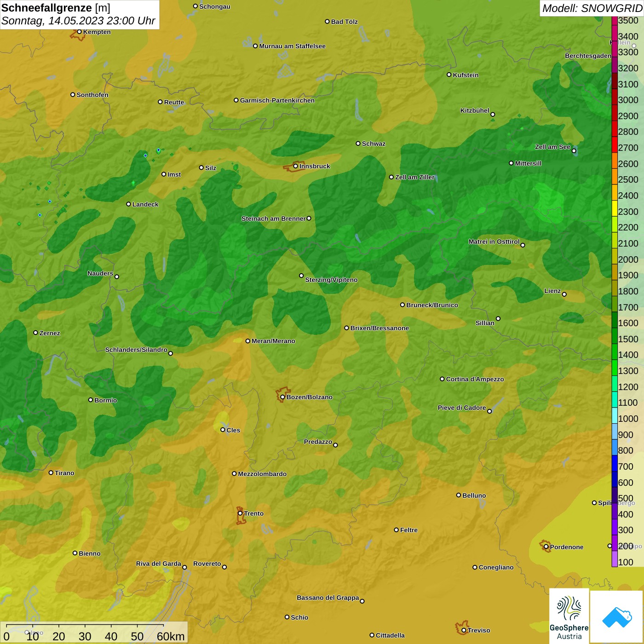Viewport: 644px width, 644px height.
Task: Click the blue cloud logo icon
Action: pyautogui.click(x=616, y=617)
